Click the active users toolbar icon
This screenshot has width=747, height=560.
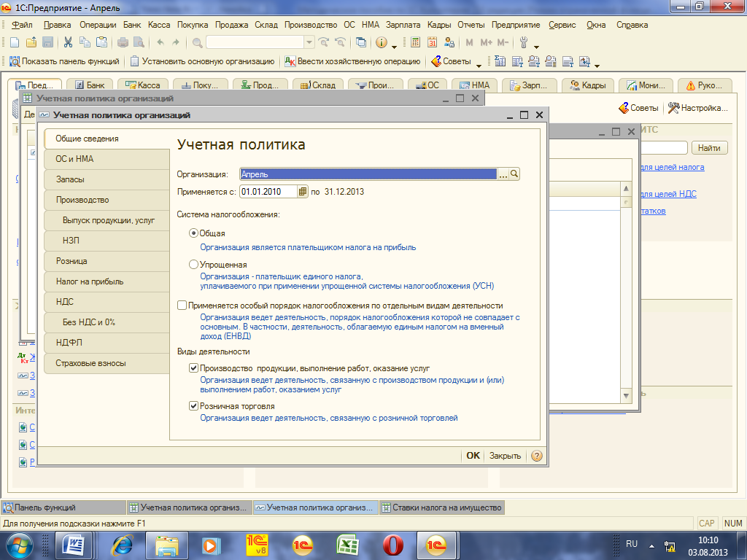click(449, 42)
